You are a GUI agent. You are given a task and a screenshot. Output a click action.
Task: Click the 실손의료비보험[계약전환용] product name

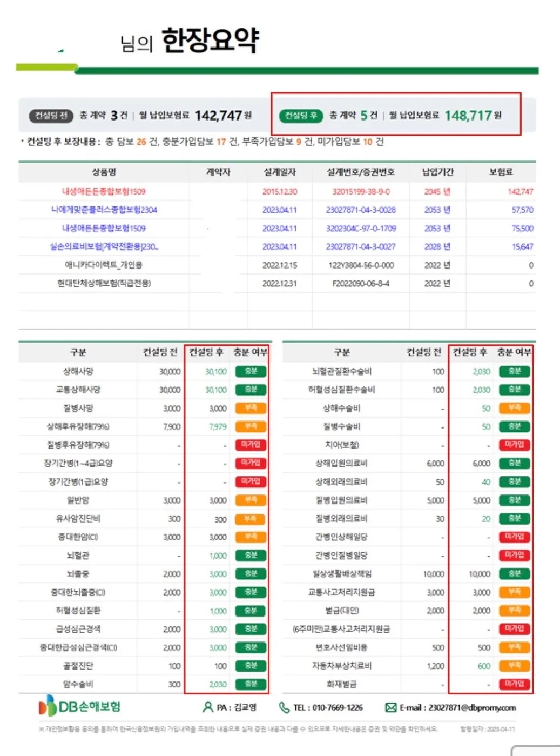pyautogui.click(x=104, y=246)
